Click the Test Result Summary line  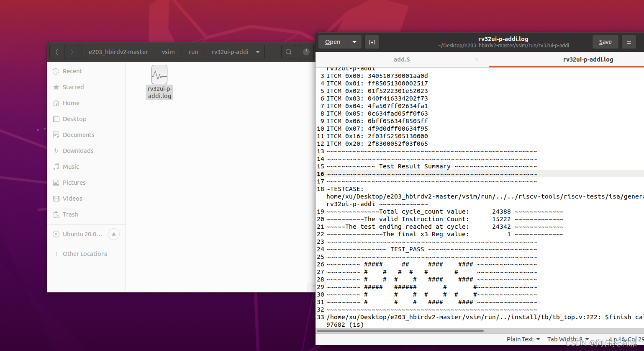click(x=431, y=166)
